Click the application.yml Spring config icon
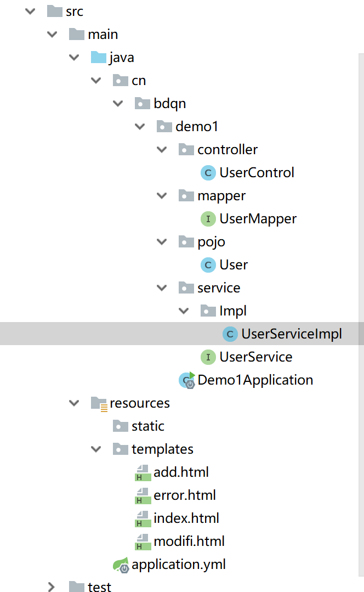 tap(121, 565)
